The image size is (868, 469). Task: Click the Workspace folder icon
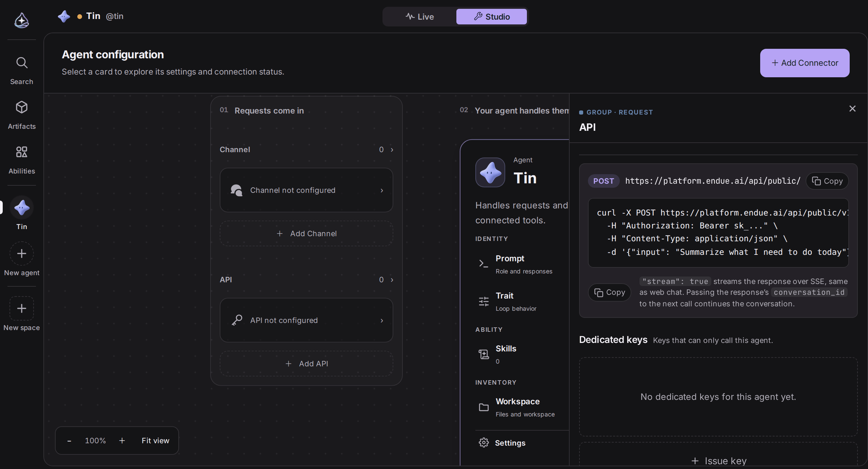pos(484,407)
